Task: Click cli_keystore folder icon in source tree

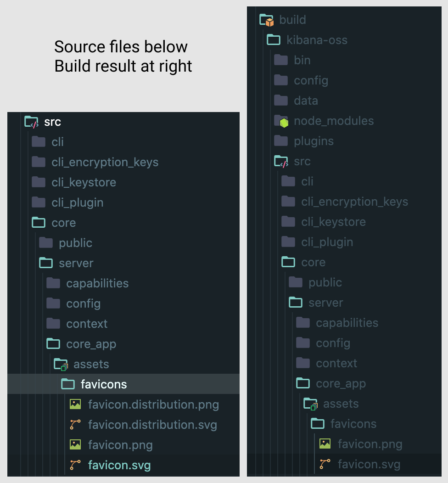Action: [39, 182]
